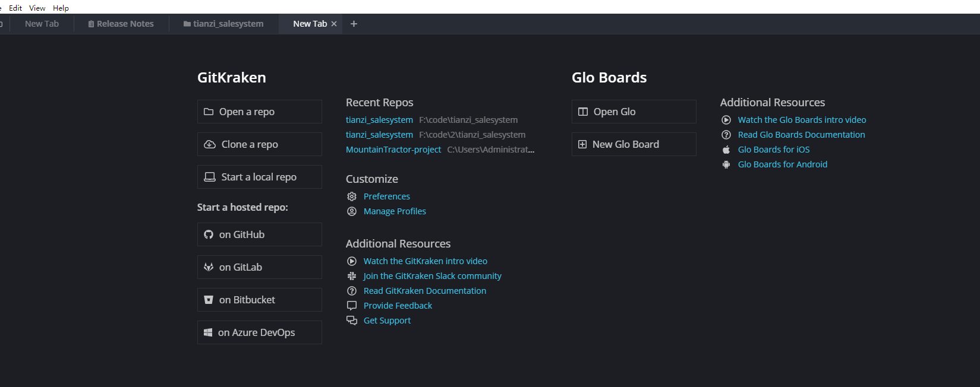Switch to the first New Tab

tap(42, 24)
